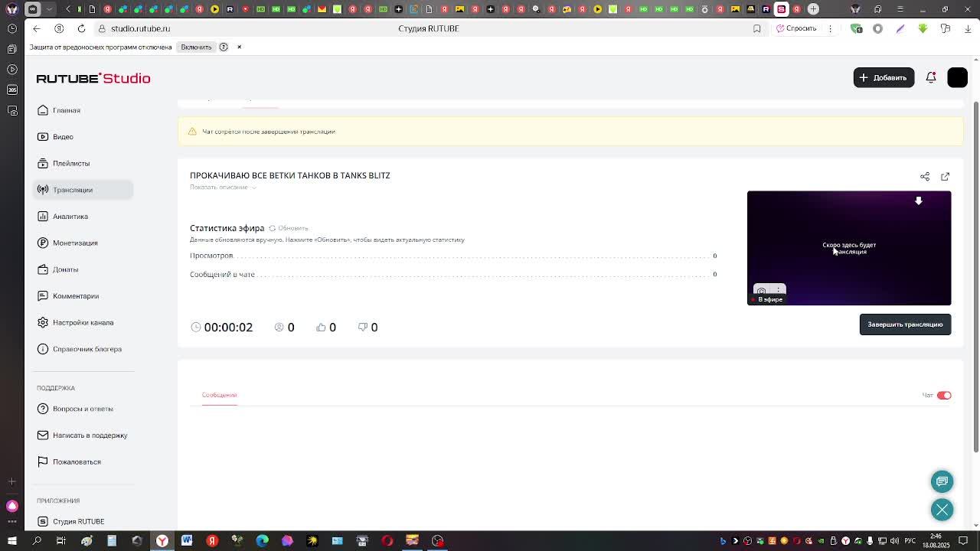Toggle the Чат switch off
Screen dimensions: 980x551
coord(944,396)
